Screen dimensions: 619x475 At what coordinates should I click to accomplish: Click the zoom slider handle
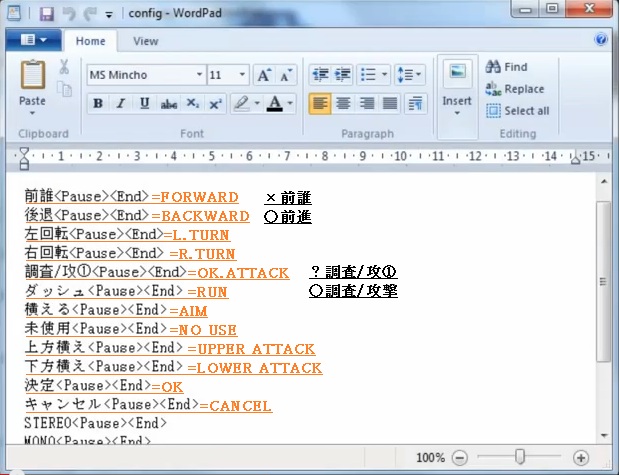[520, 457]
